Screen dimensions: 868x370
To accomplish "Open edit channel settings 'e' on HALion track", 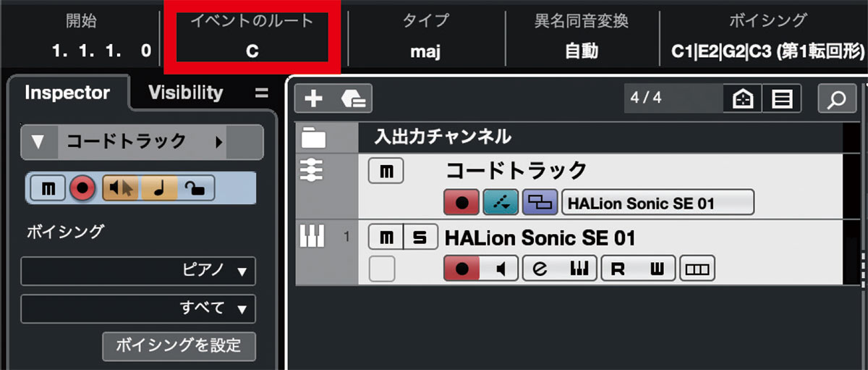I will click(x=540, y=269).
